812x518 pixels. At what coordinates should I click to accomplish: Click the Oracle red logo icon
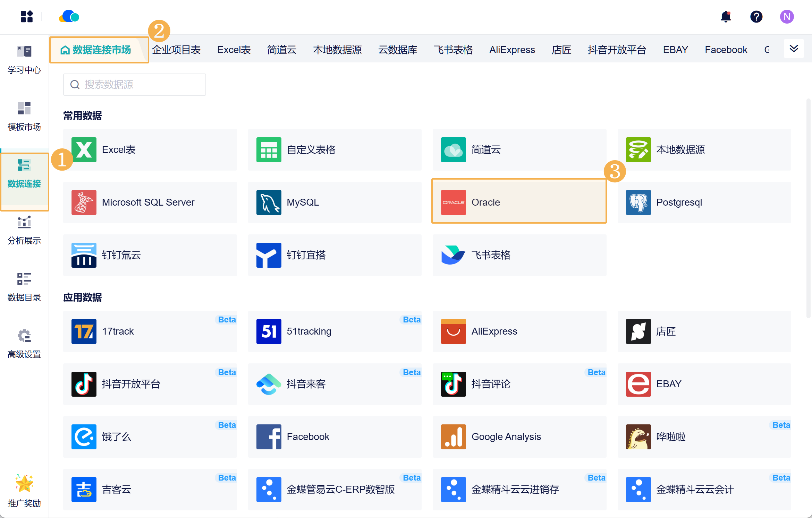pyautogui.click(x=454, y=202)
